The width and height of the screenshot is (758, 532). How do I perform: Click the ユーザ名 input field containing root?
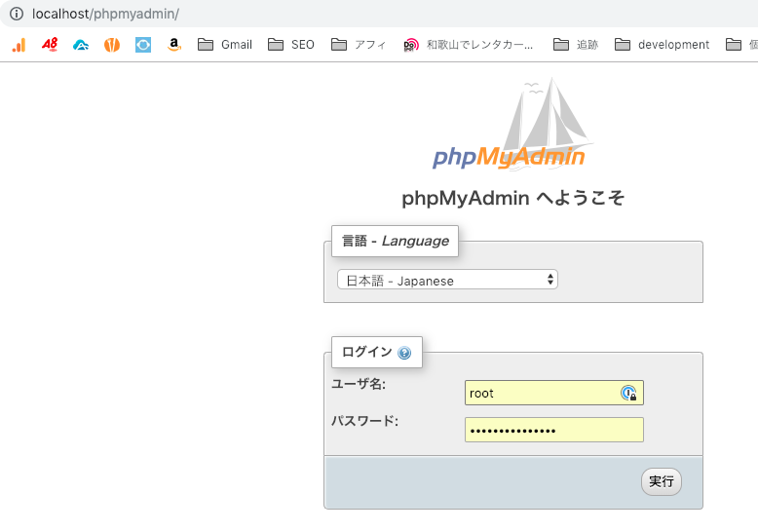pos(554,393)
